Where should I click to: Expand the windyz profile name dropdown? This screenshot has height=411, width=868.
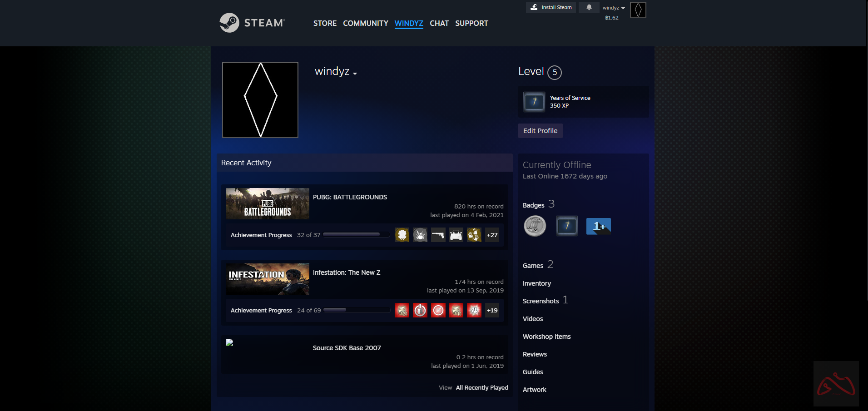pyautogui.click(x=336, y=72)
